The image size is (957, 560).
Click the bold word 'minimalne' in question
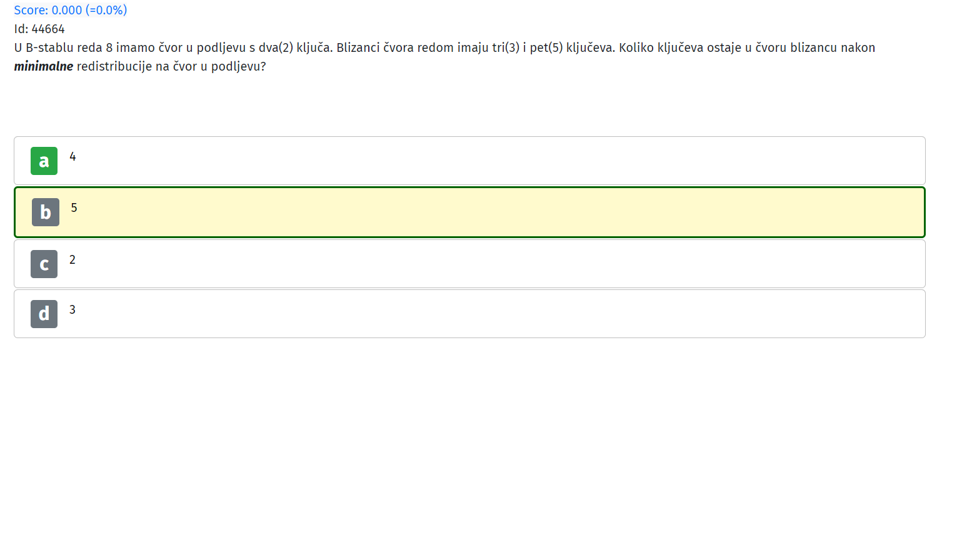coord(44,66)
